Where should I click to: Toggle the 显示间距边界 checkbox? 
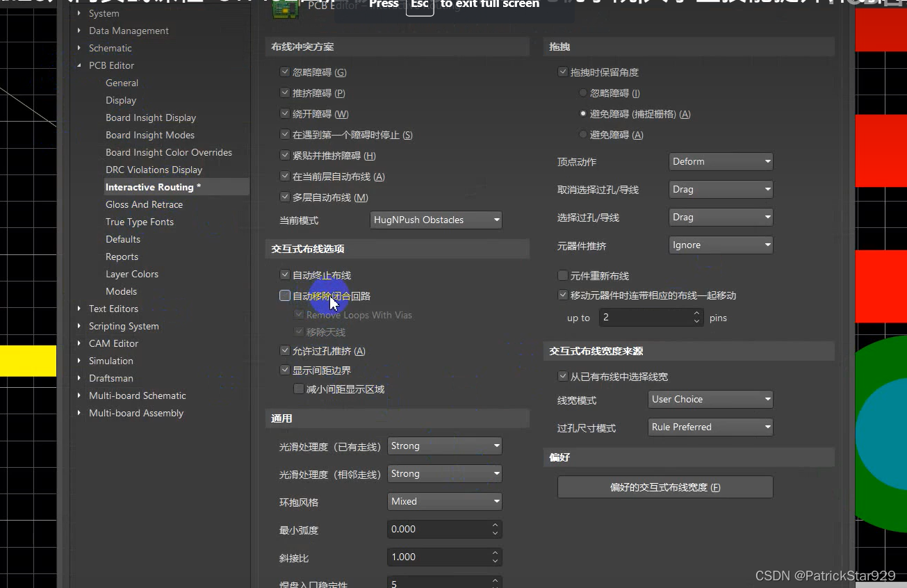click(x=285, y=370)
